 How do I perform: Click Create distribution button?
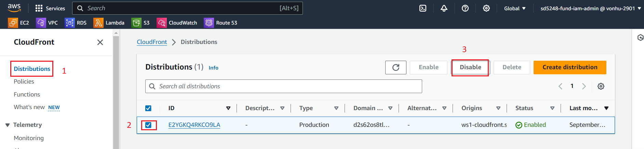tap(570, 68)
